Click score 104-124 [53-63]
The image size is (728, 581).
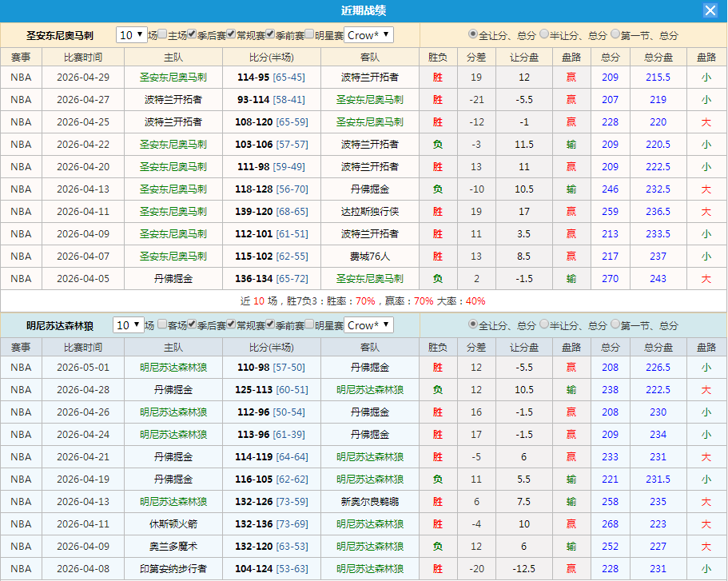click(x=271, y=568)
